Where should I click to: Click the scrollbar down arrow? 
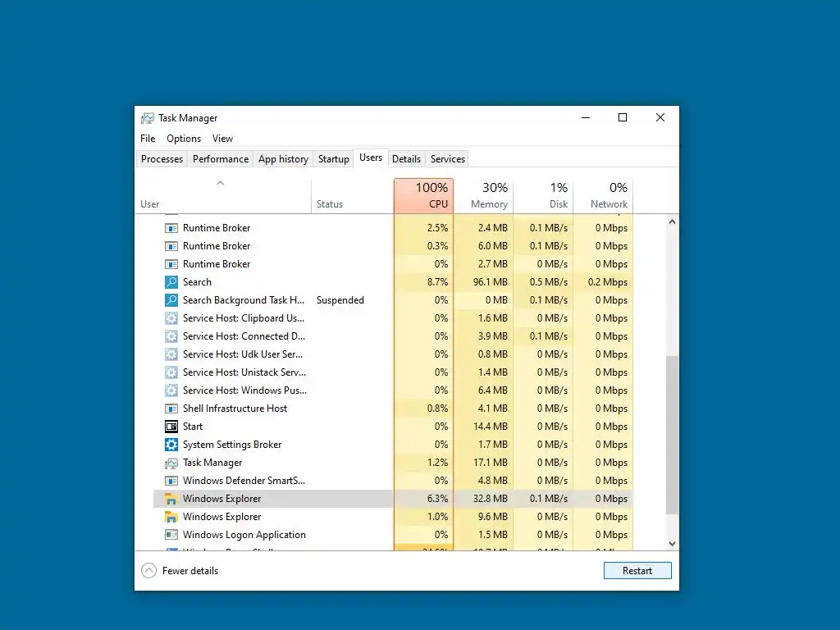672,544
